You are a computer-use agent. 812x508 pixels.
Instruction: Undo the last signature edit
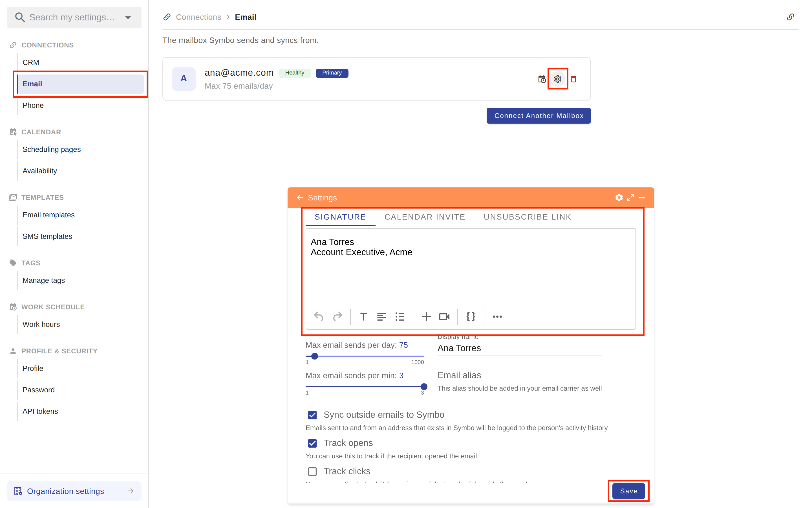pos(318,316)
